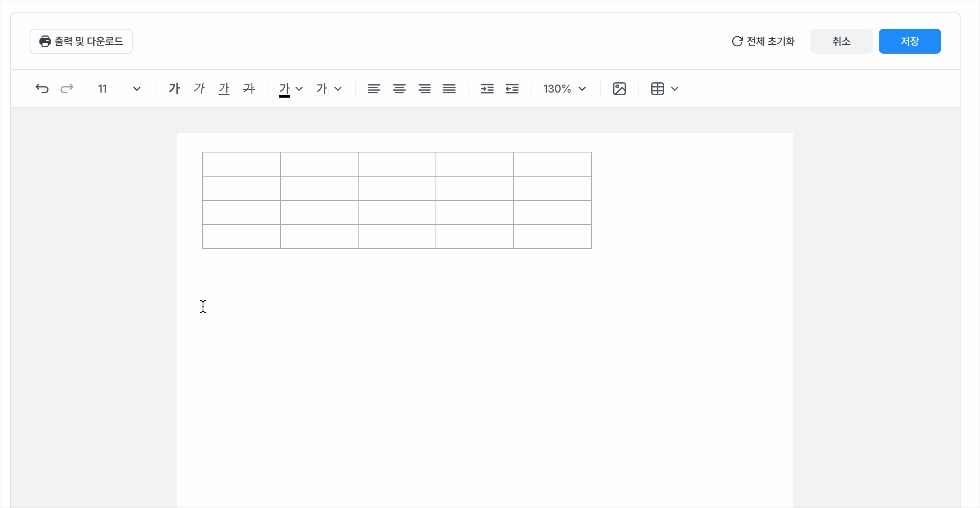Screen dimensions: 980x508
Task: Click the redo arrow icon
Action: pyautogui.click(x=67, y=89)
